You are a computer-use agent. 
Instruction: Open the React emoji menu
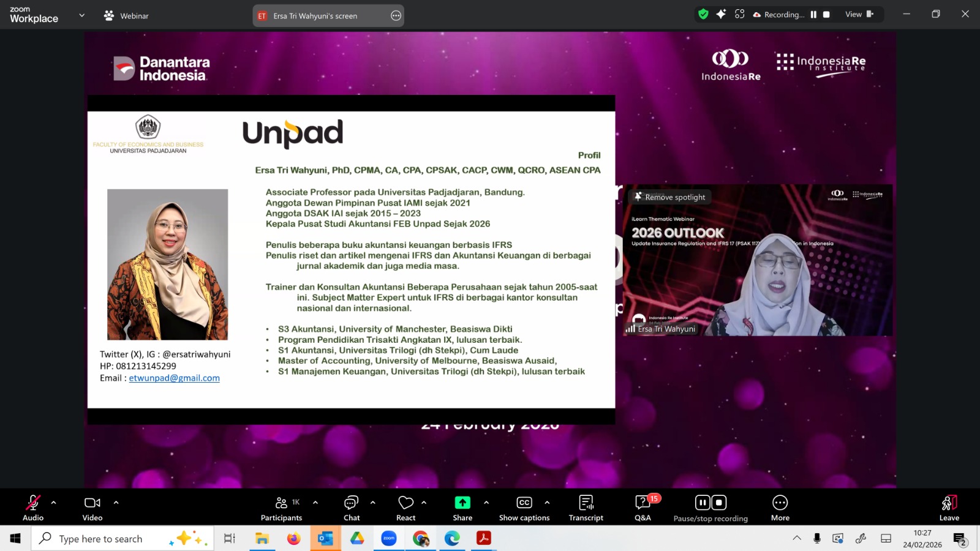405,508
